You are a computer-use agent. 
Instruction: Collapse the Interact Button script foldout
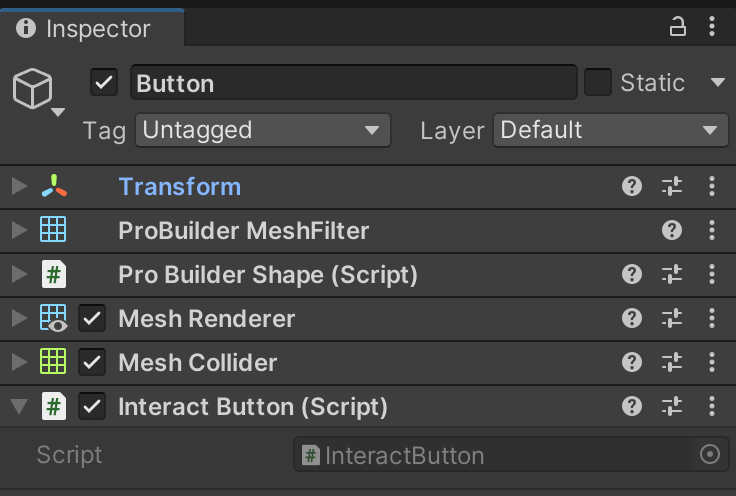tap(18, 407)
